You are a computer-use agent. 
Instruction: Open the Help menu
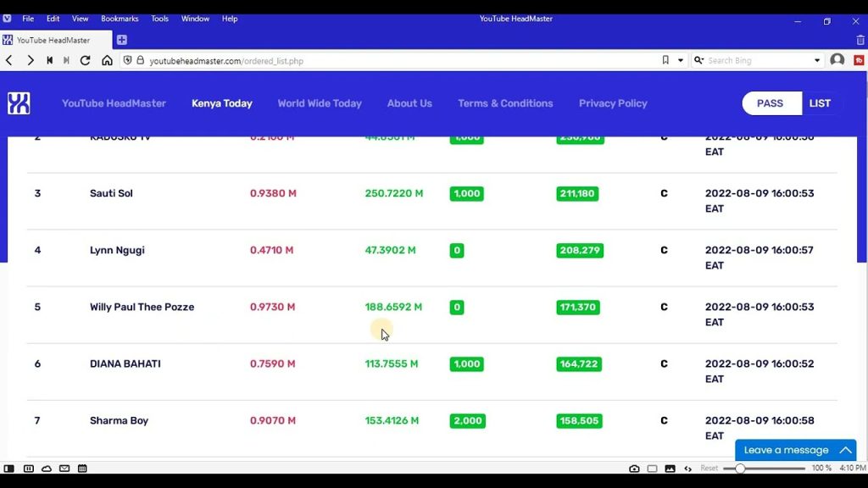click(230, 19)
